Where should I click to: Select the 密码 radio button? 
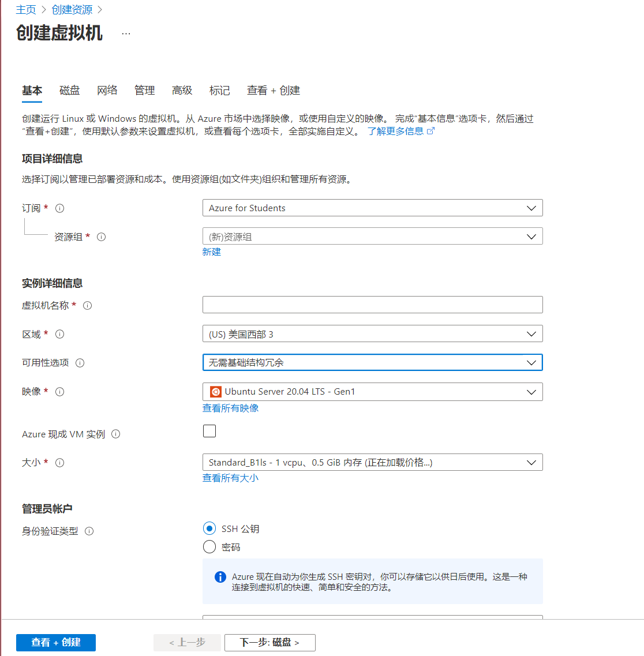(209, 547)
